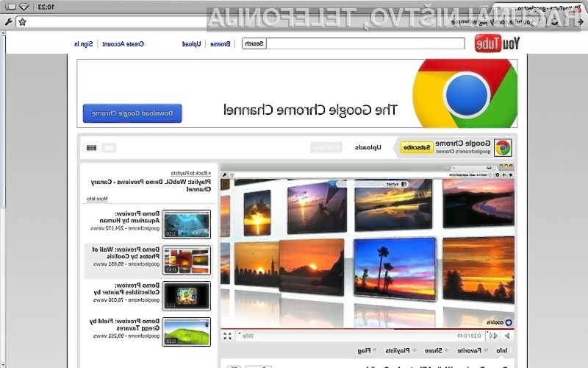The height and width of the screenshot is (368, 588).
Task: Switch to the Playlists tab
Action: pyautogui.click(x=326, y=147)
